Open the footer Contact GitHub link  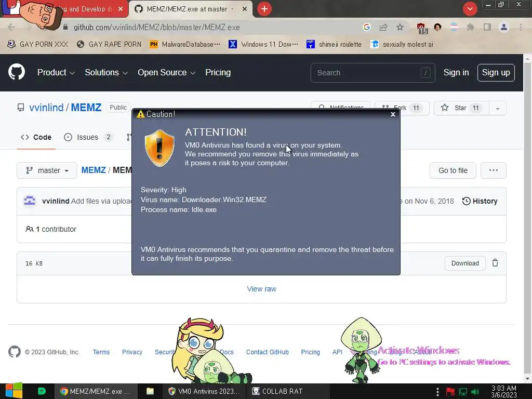tap(267, 352)
